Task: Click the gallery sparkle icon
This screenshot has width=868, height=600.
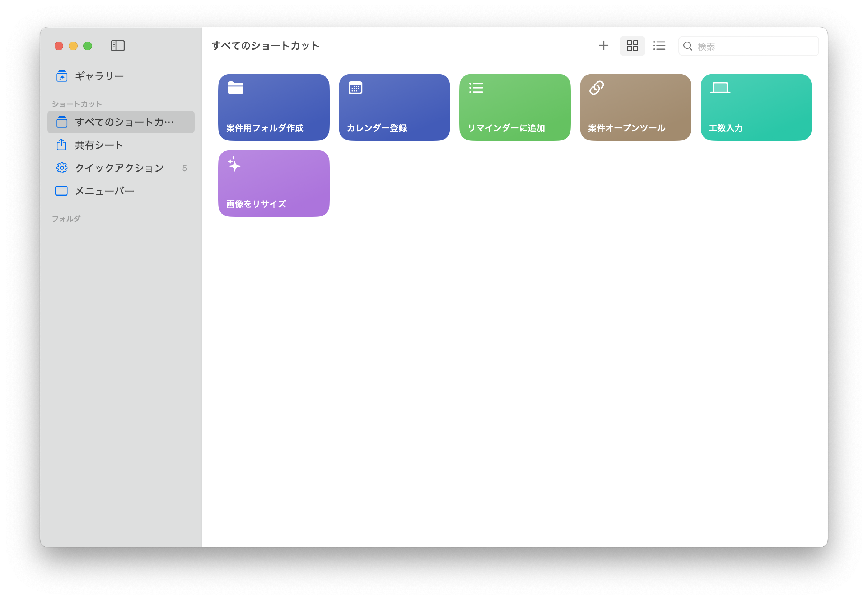Action: [x=62, y=76]
